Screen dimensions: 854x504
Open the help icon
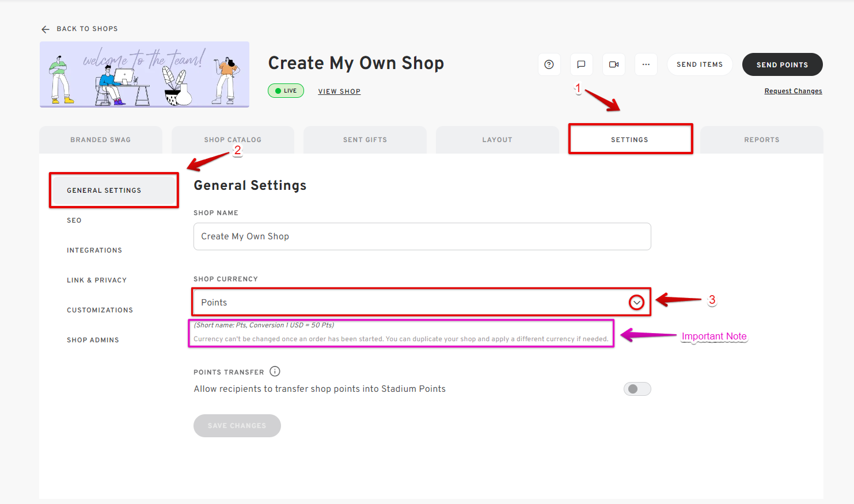549,64
